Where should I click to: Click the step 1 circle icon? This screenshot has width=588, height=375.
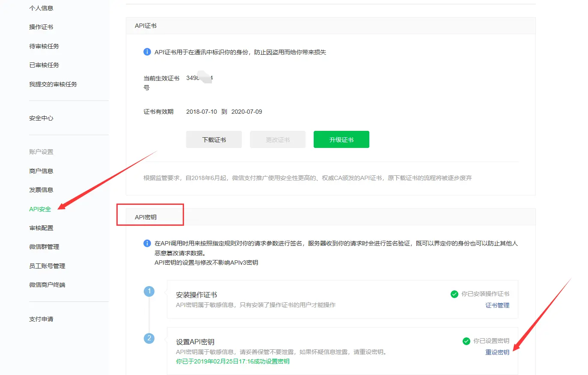(x=149, y=291)
